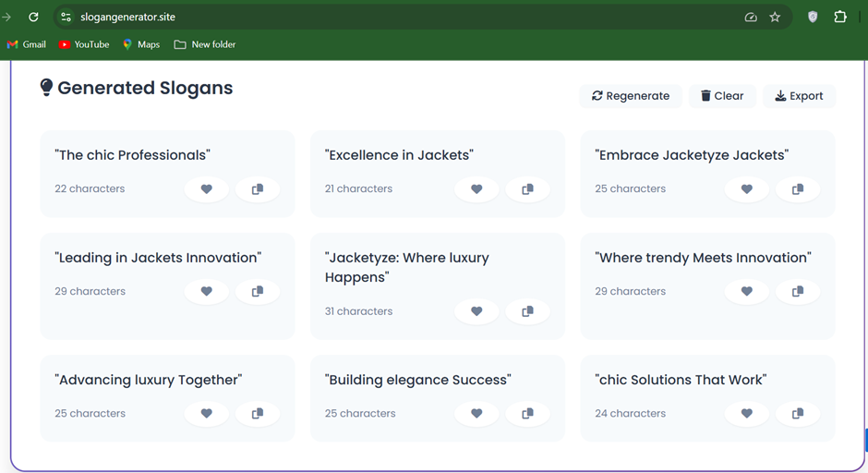Image resolution: width=868 pixels, height=473 pixels.
Task: Copy "Jacketyze: Where luxury Happens" slogan
Action: click(x=527, y=312)
